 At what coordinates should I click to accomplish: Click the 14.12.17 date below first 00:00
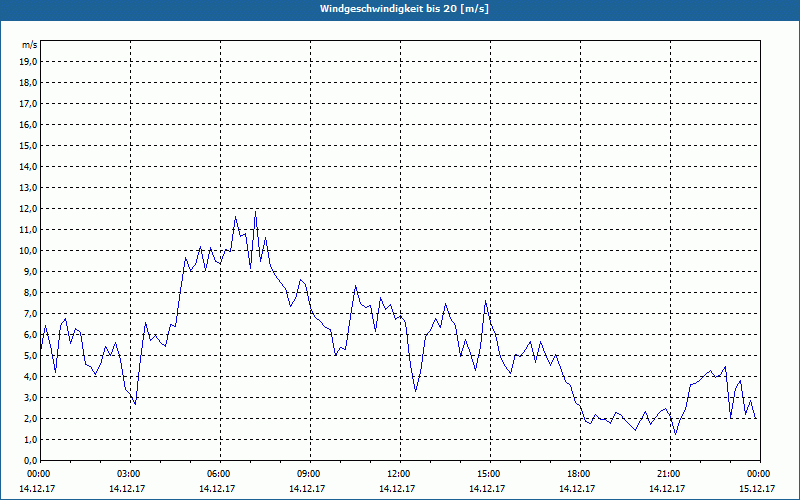[37, 488]
